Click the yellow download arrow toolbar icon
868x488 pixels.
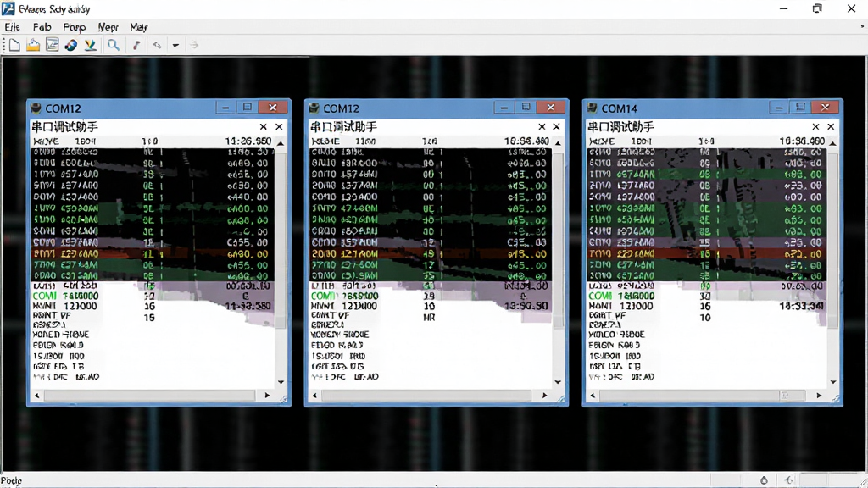click(90, 46)
